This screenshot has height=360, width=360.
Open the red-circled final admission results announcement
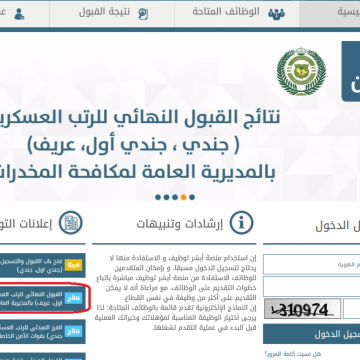click(43, 298)
